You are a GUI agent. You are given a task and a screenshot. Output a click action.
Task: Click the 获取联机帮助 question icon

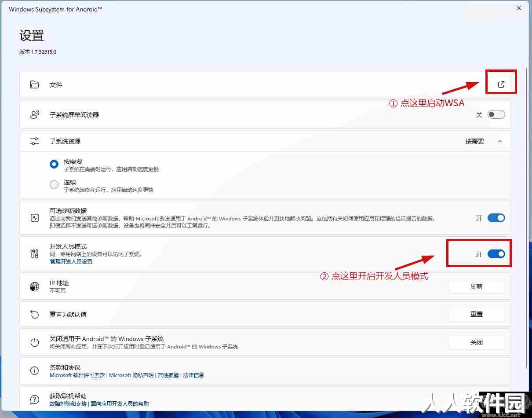[x=35, y=400]
